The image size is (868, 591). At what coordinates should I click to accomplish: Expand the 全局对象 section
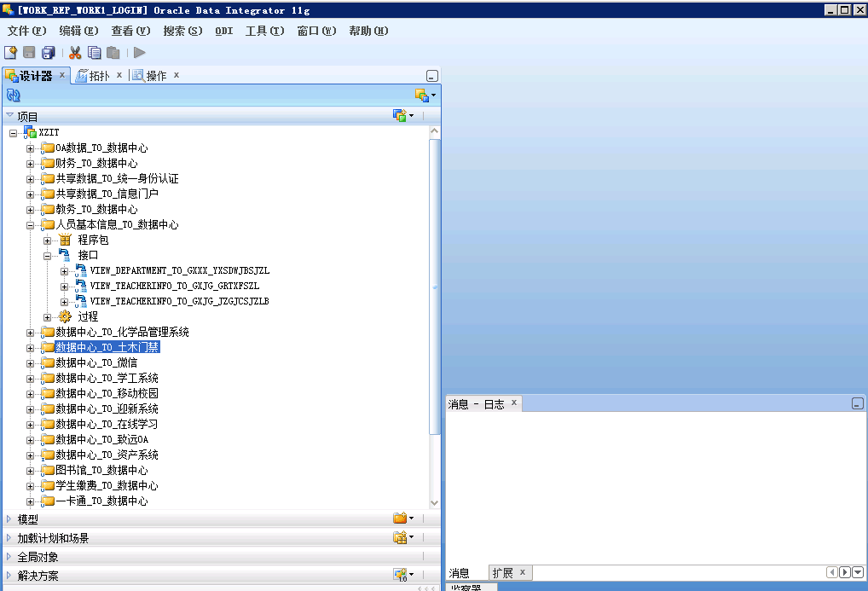9,556
